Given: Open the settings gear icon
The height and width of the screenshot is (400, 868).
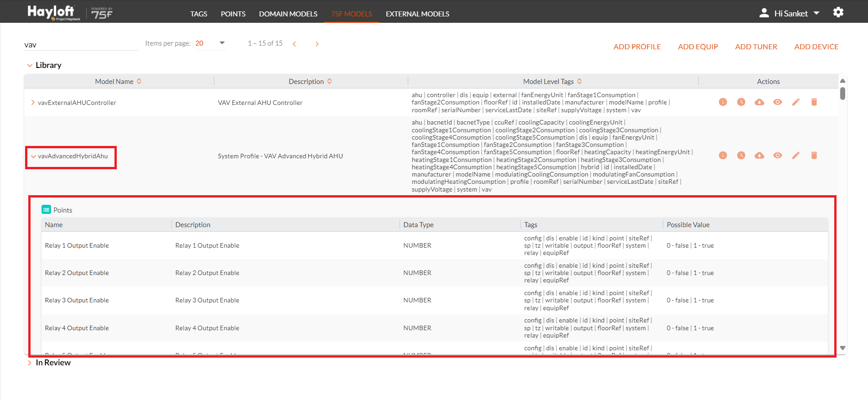Looking at the screenshot, I should 838,12.
